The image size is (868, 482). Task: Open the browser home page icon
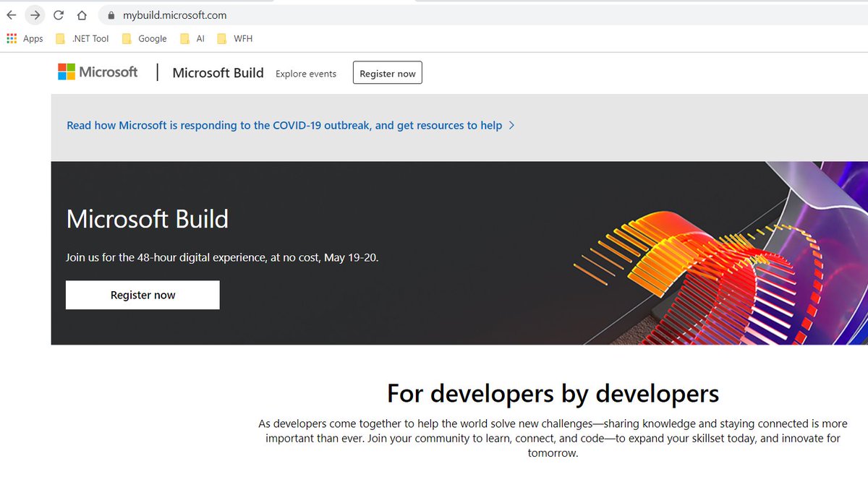tap(82, 14)
